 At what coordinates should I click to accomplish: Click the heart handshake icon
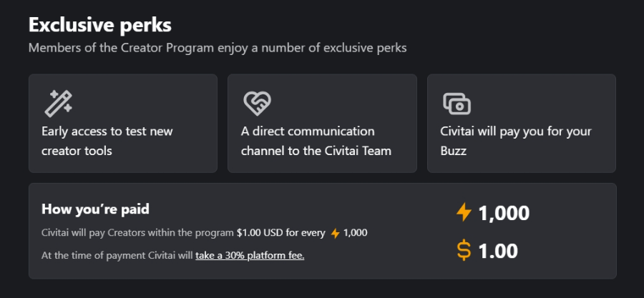pos(257,104)
